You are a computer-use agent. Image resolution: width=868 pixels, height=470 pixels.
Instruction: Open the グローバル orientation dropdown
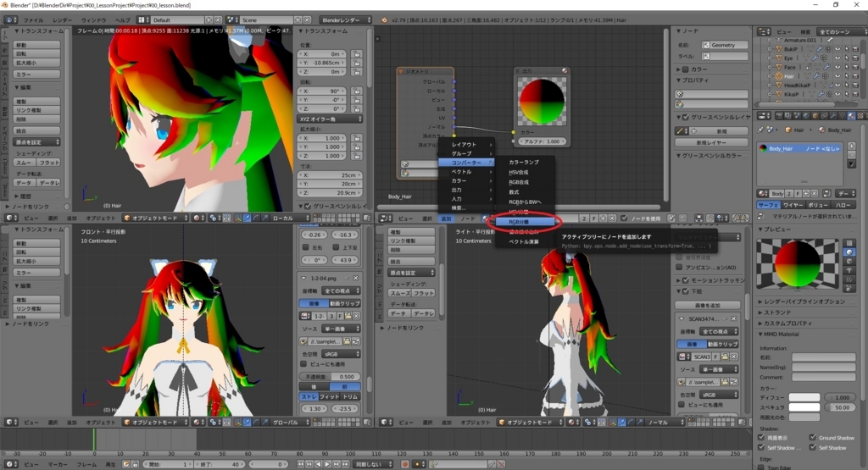click(292, 422)
